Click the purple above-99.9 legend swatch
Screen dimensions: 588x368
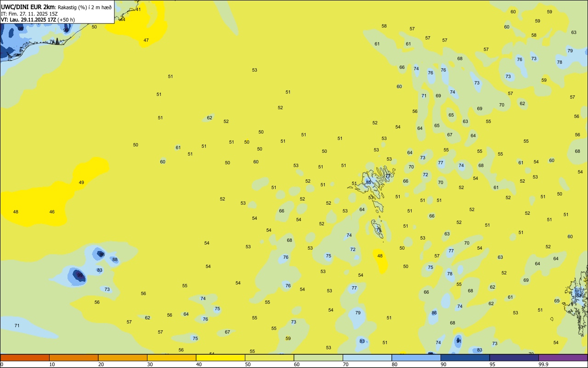pos(563,357)
